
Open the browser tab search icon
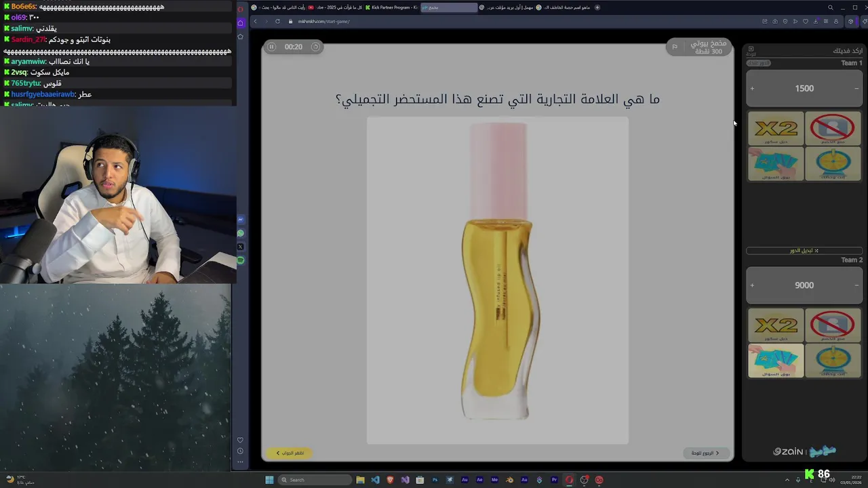coord(831,7)
